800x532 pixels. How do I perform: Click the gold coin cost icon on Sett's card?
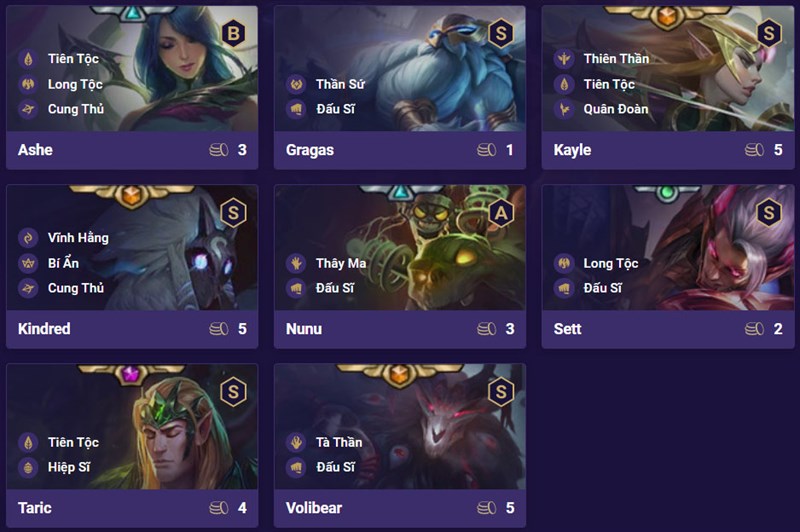pos(754,329)
